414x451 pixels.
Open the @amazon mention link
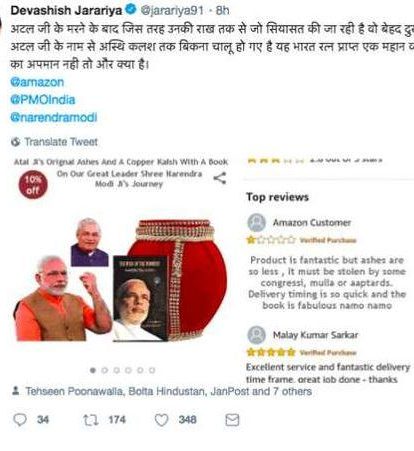pos(37,82)
